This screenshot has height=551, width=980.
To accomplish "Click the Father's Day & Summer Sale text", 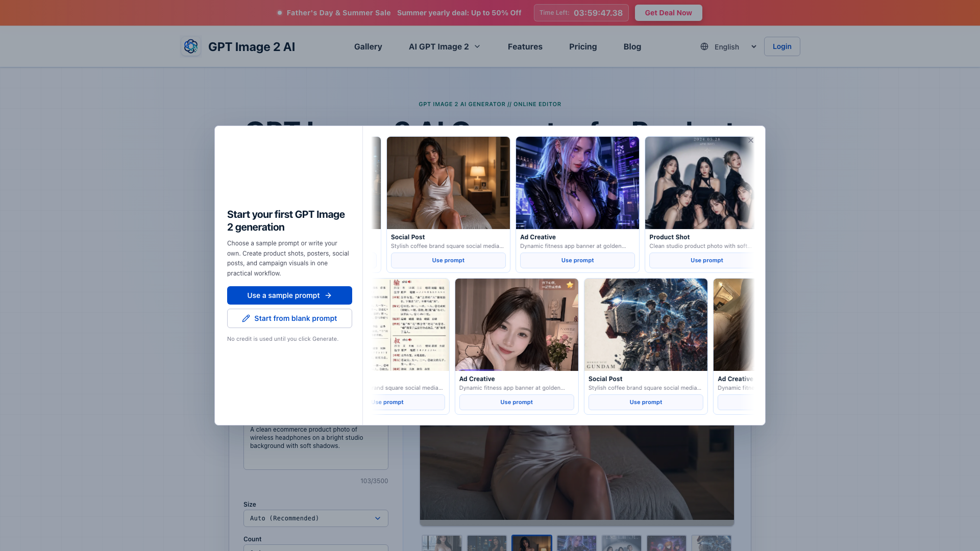I will pyautogui.click(x=338, y=13).
